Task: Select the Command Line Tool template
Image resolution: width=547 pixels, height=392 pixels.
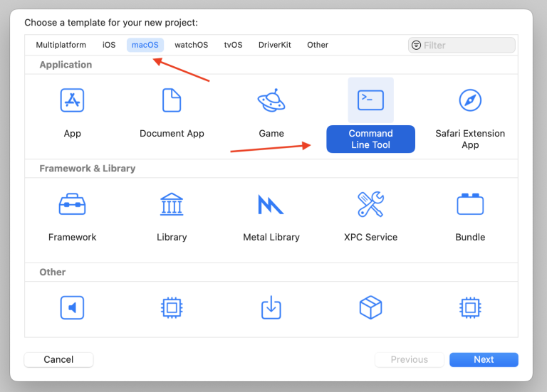Action: (370, 101)
